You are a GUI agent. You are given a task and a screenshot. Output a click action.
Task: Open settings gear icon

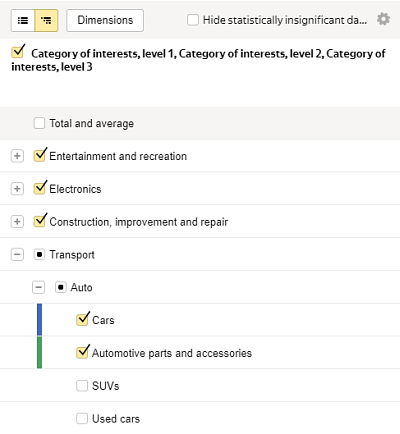[x=383, y=19]
